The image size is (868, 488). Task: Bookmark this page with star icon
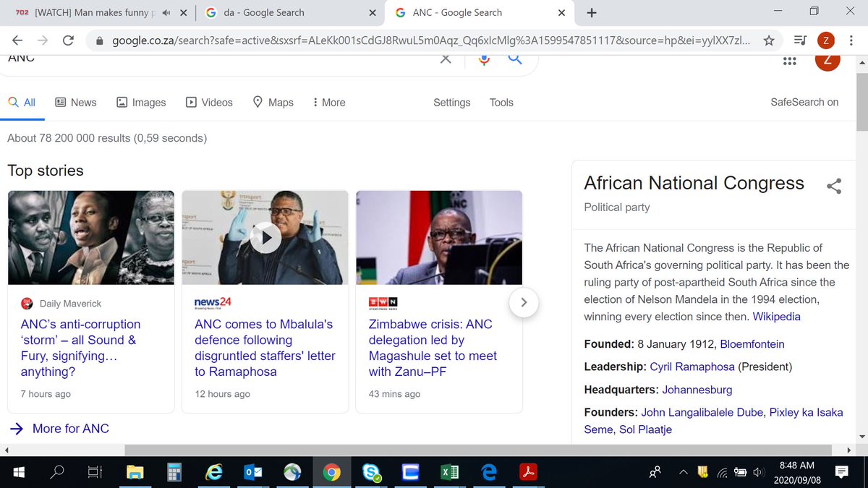click(x=769, y=40)
